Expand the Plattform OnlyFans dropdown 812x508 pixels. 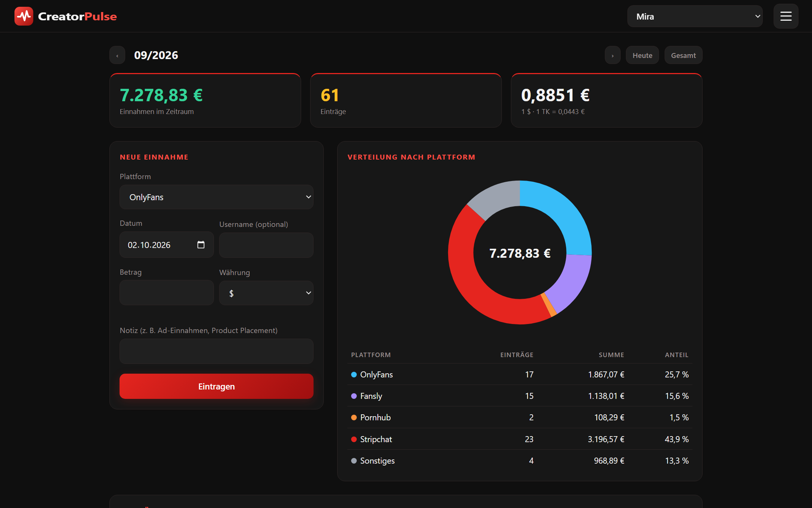pyautogui.click(x=217, y=197)
